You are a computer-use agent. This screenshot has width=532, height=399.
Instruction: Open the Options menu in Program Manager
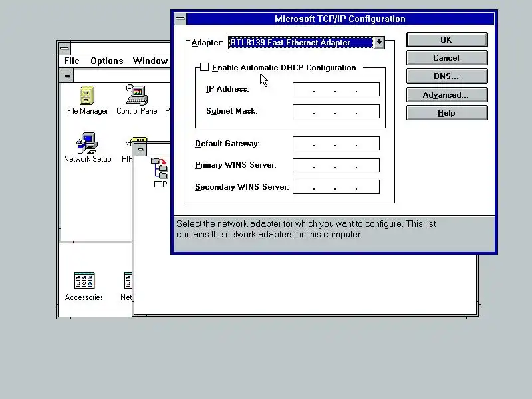pos(107,61)
